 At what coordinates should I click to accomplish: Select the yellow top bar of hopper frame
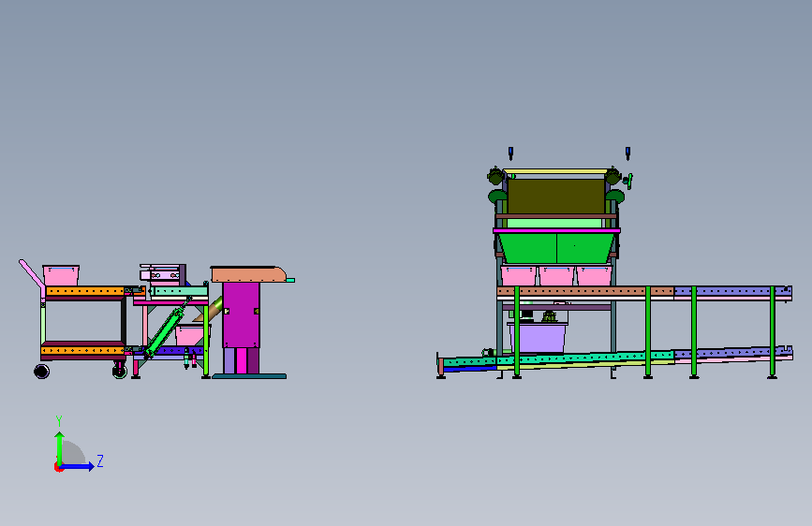coord(555,171)
